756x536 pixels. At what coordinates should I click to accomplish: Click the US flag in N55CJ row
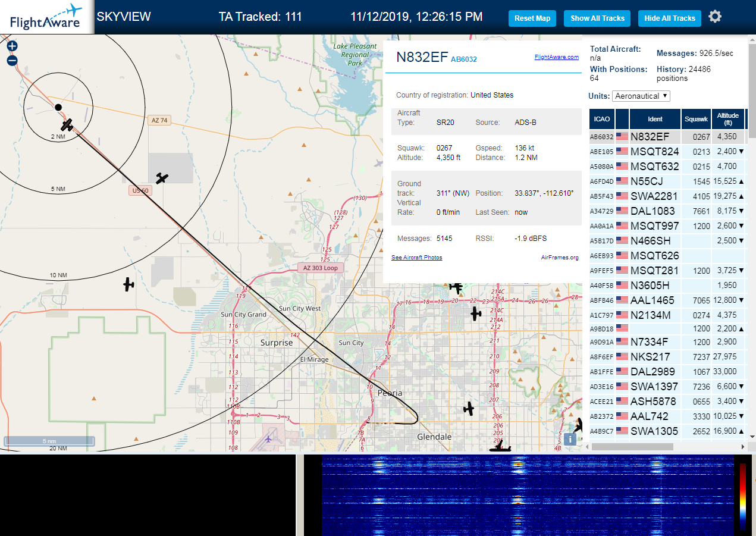tap(622, 181)
